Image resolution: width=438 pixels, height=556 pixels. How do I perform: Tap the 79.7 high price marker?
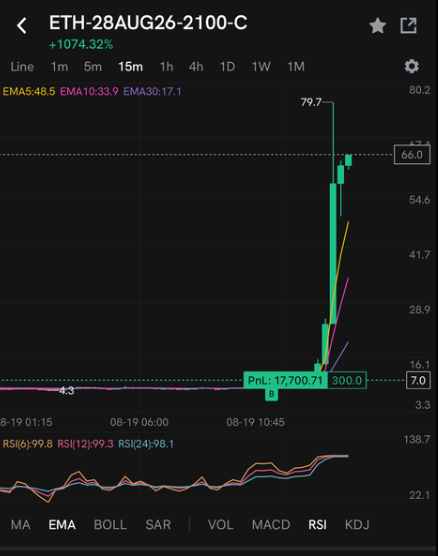[311, 102]
